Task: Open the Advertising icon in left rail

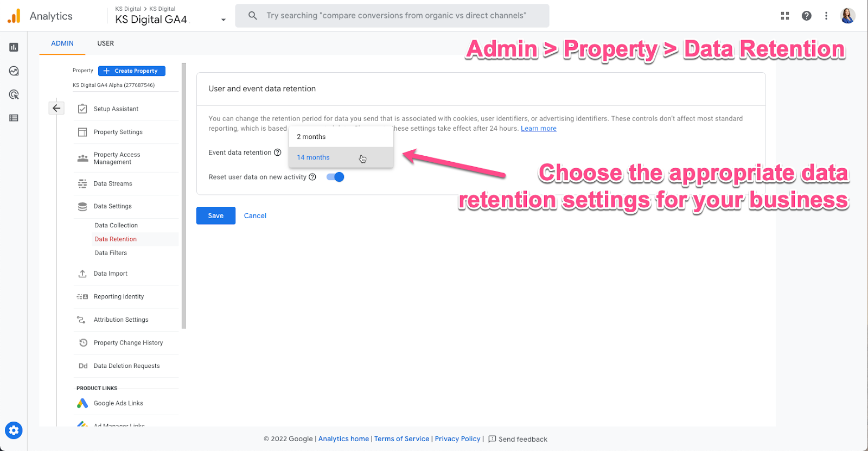Action: pos(14,94)
